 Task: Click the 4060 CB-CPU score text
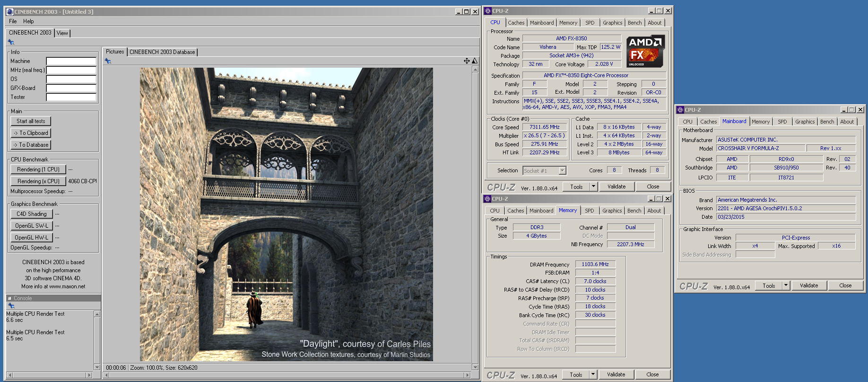(x=82, y=181)
